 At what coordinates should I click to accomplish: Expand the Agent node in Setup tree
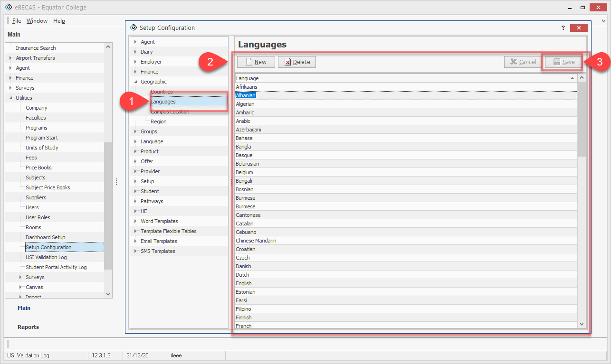pos(135,42)
